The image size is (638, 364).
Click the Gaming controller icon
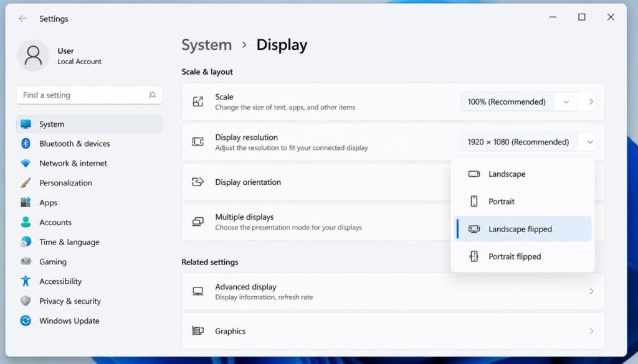pos(26,261)
